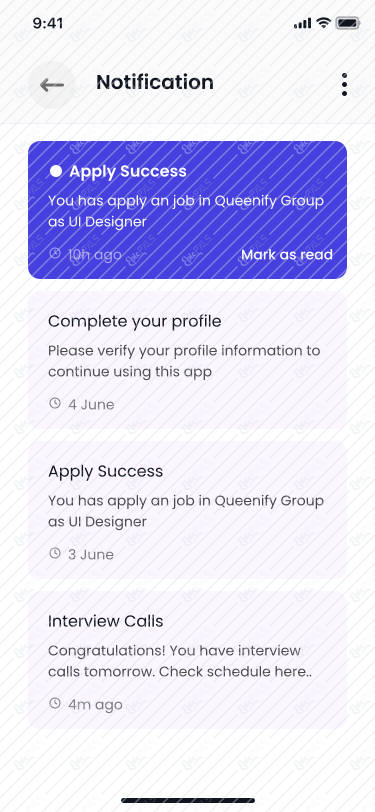
Task: Open the Apply Success notification from 3 June
Action: coord(188,510)
